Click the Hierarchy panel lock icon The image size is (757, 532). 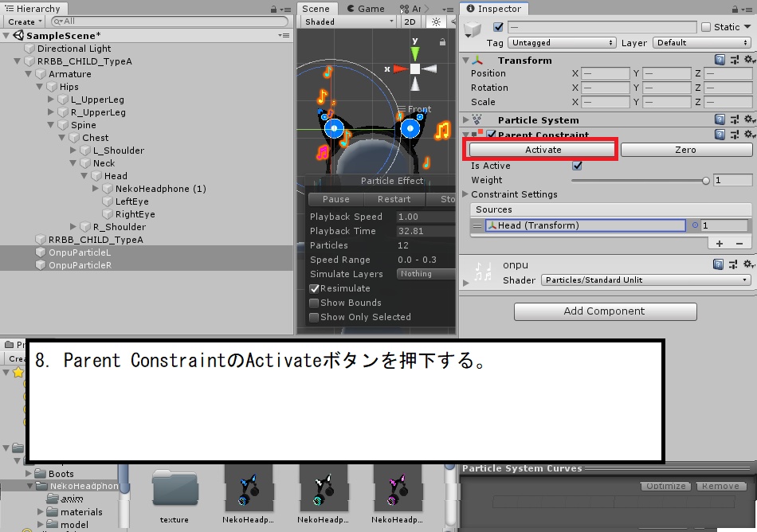[274, 9]
